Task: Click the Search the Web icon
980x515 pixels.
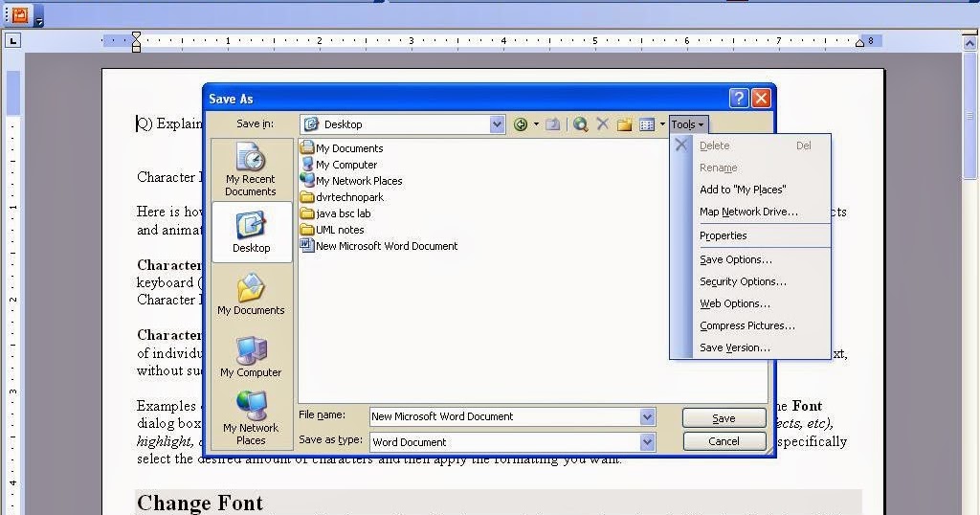Action: (581, 124)
